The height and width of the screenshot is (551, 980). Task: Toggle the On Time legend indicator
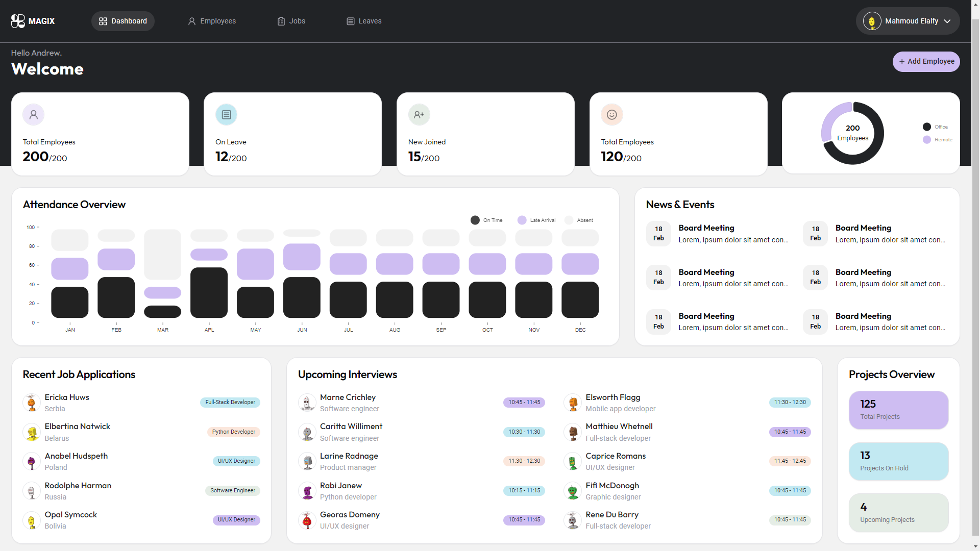click(x=475, y=220)
